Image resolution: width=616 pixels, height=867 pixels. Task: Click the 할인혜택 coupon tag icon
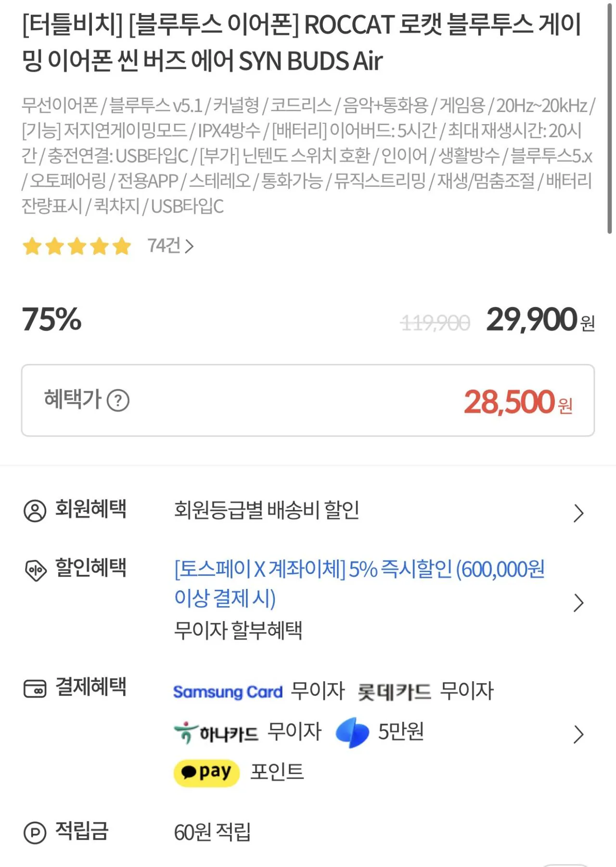[x=36, y=571]
